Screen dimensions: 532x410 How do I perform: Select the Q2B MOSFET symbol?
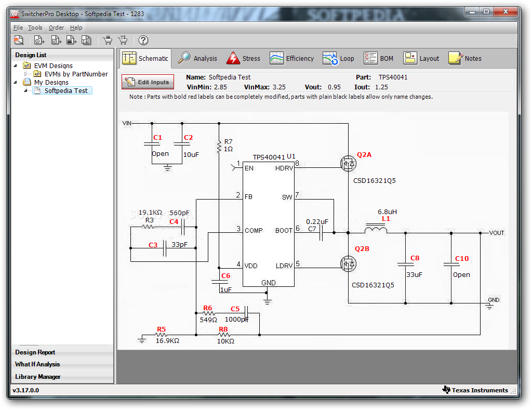pyautogui.click(x=348, y=263)
